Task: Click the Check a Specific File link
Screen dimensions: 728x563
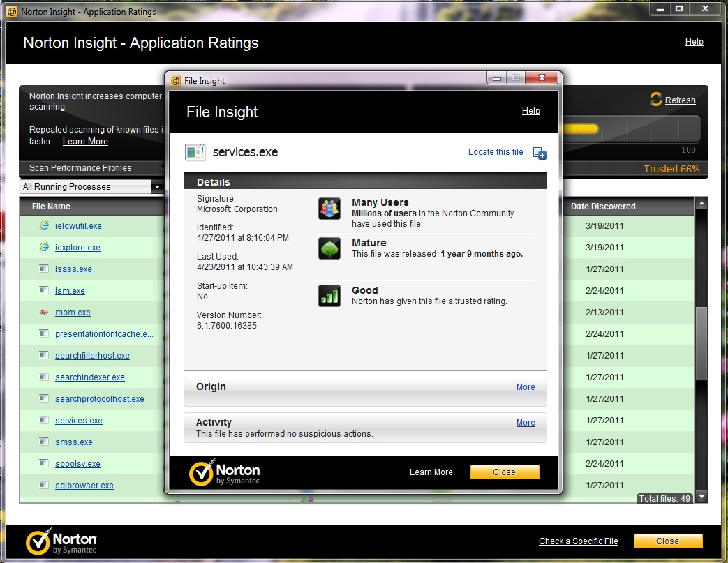Action: (x=579, y=541)
